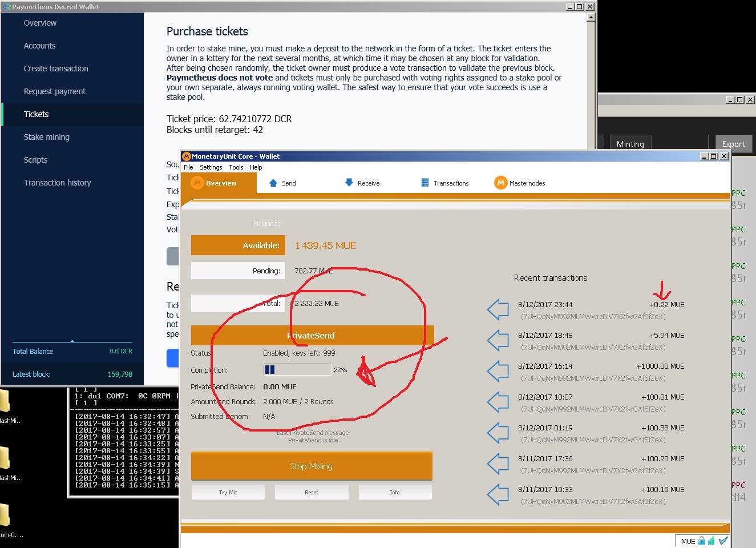Click the network connections bars icon
This screenshot has height=548, width=756.
click(x=711, y=541)
